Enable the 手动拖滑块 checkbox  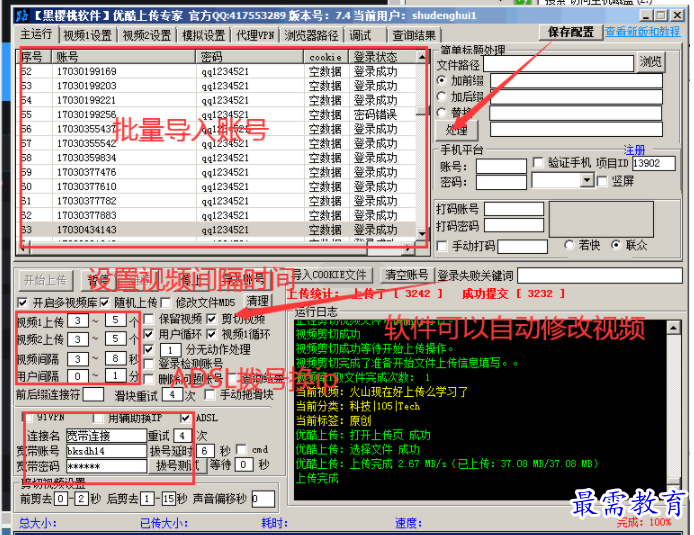point(210,395)
